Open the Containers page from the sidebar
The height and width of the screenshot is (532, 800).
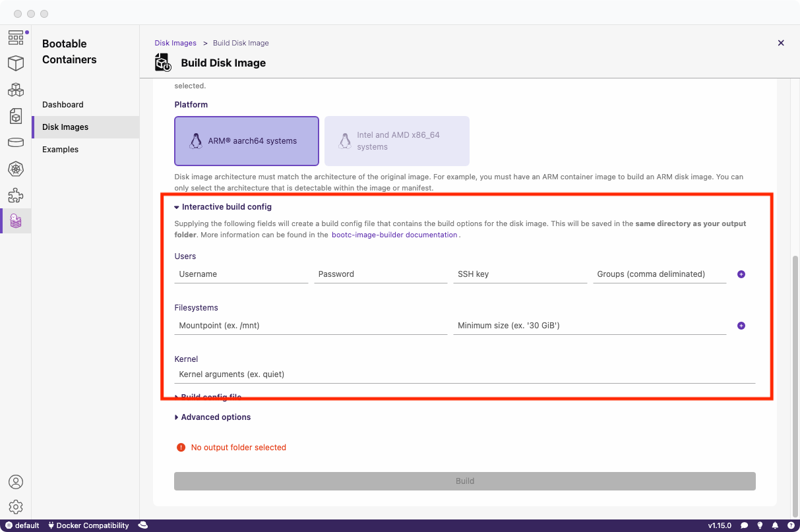(x=16, y=63)
